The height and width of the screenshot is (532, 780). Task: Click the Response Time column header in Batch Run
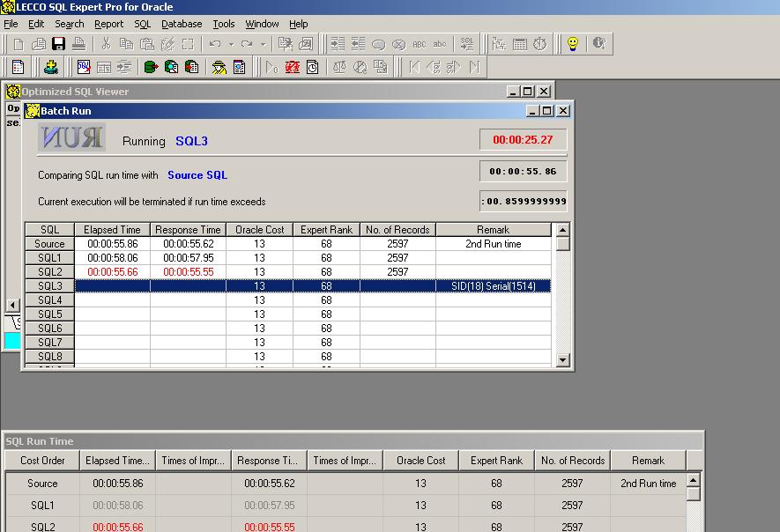coord(188,230)
